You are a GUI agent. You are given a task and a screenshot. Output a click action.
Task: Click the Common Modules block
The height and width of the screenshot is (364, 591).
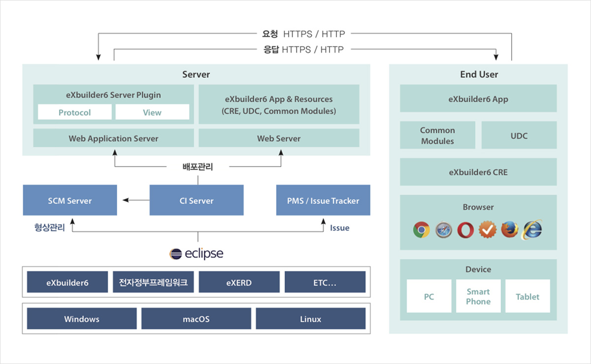tap(437, 135)
